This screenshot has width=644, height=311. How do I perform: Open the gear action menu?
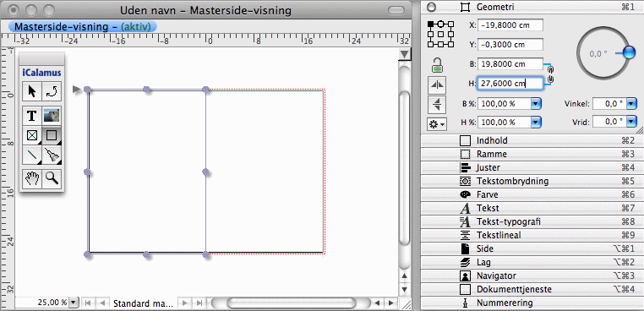tap(437, 123)
